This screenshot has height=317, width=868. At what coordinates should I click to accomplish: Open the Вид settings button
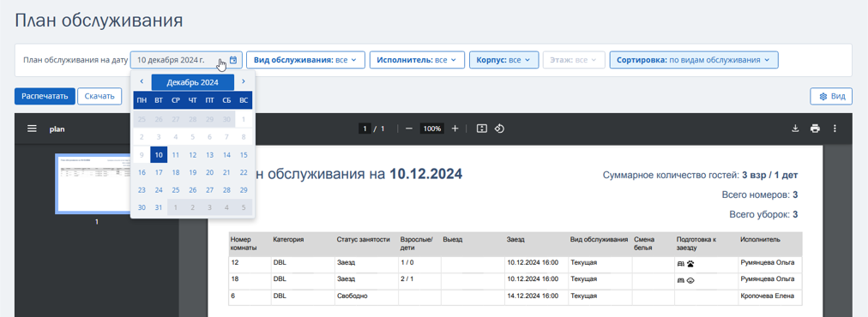831,96
